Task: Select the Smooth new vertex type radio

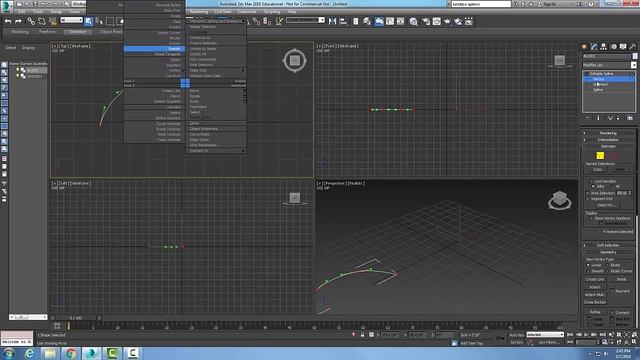Action: click(589, 271)
